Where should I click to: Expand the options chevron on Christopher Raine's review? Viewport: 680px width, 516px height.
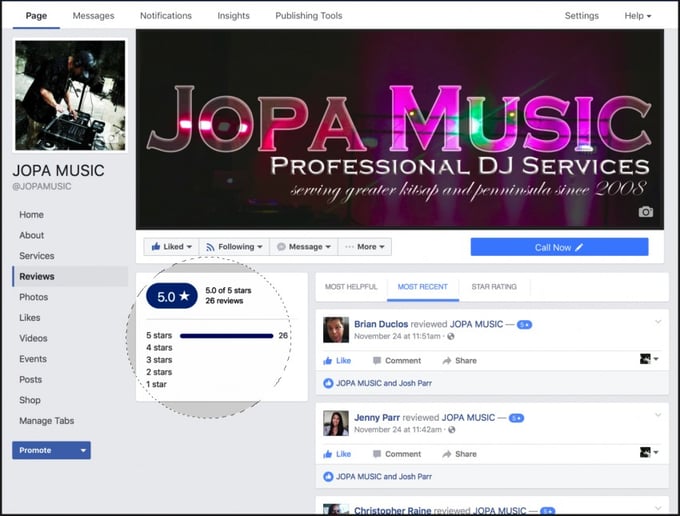(x=658, y=508)
